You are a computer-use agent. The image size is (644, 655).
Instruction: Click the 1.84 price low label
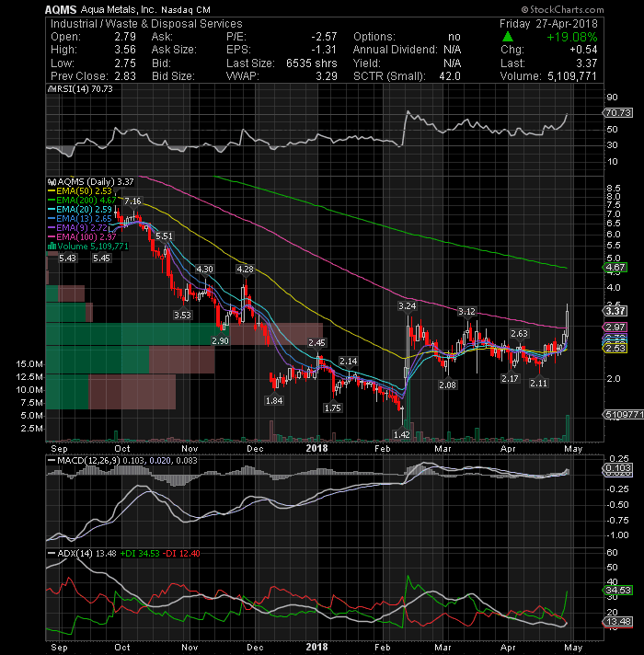click(274, 400)
